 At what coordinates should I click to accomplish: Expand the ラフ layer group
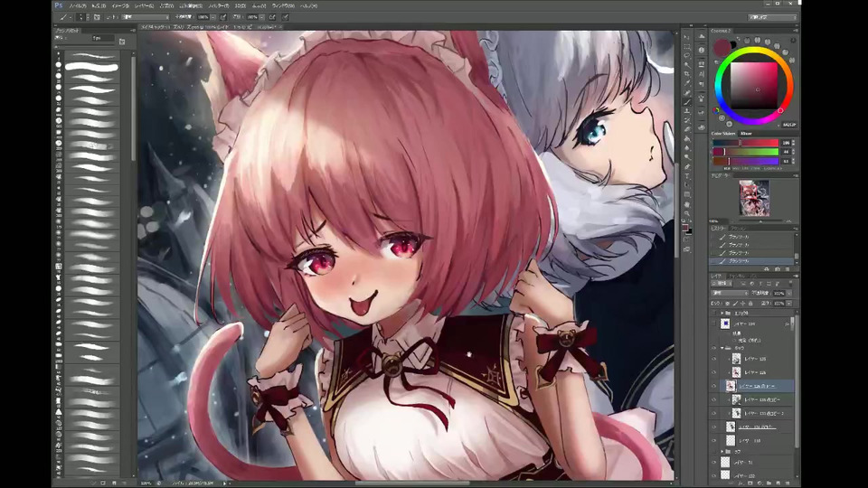[722, 452]
